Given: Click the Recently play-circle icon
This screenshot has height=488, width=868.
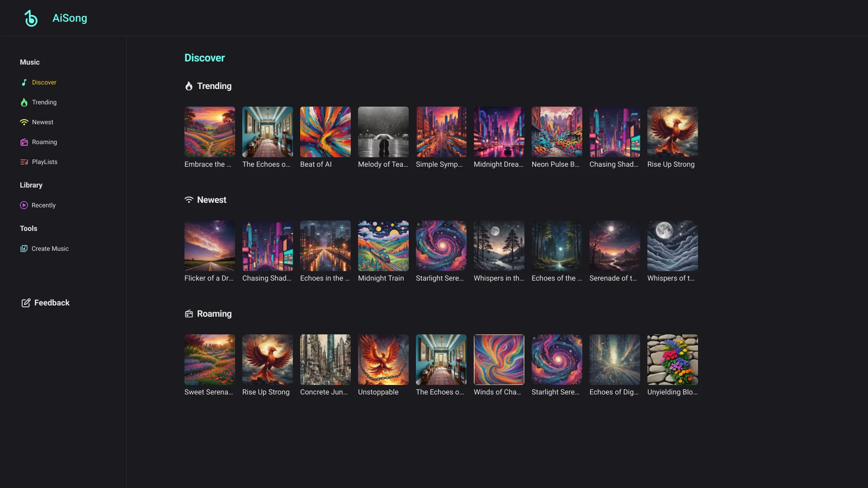Looking at the screenshot, I should 24,205.
